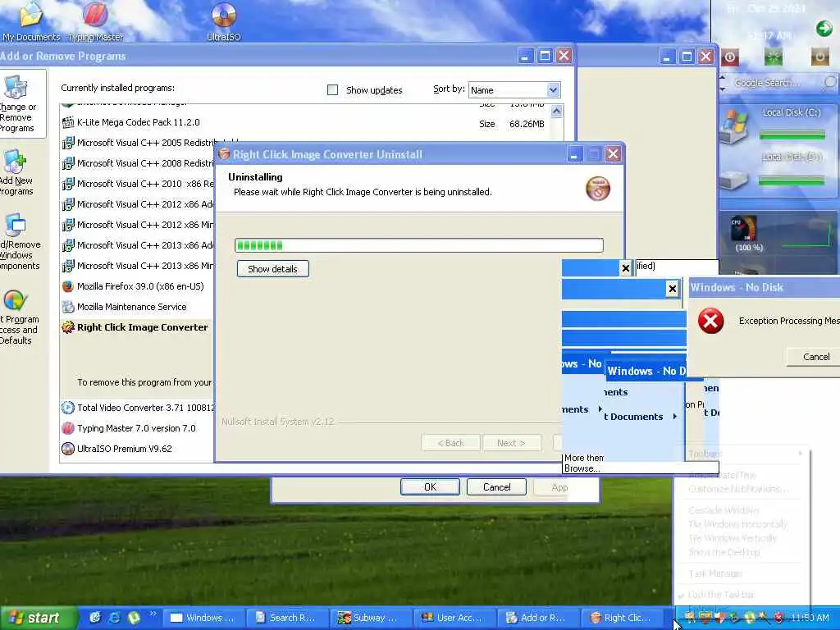Expand hidden quick launch items chevron

point(153,613)
